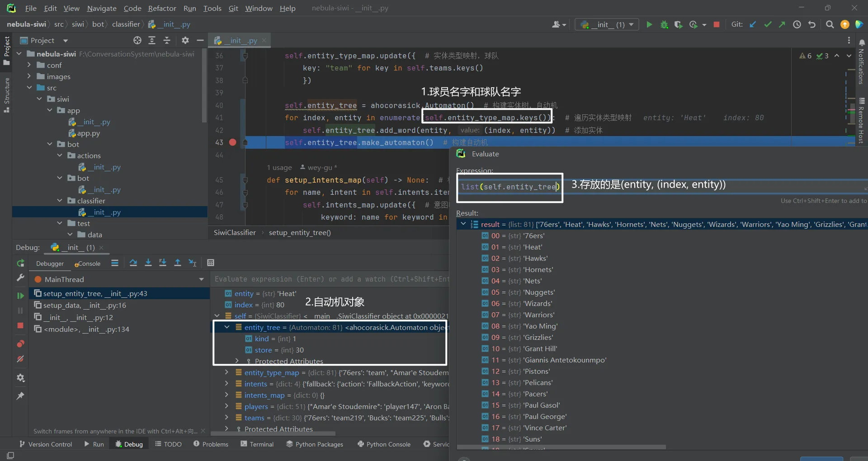Run the __init__ (1) configuration
Viewport: 868px width, 461px height.
649,24
